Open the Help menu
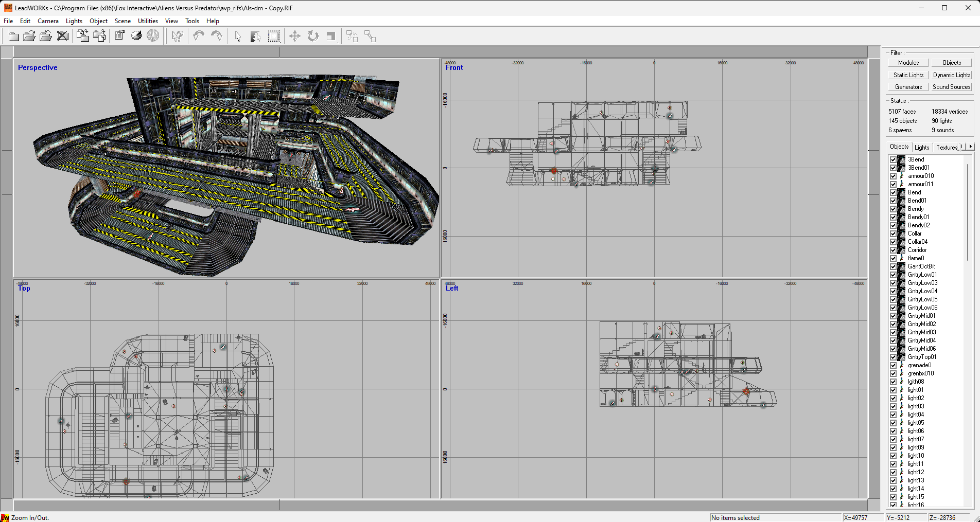Screen dimensions: 980x522 [213, 21]
